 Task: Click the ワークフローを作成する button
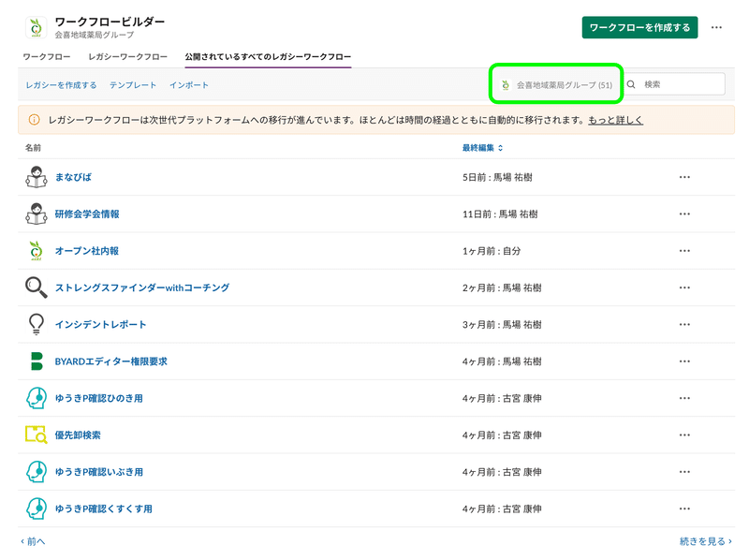[639, 27]
